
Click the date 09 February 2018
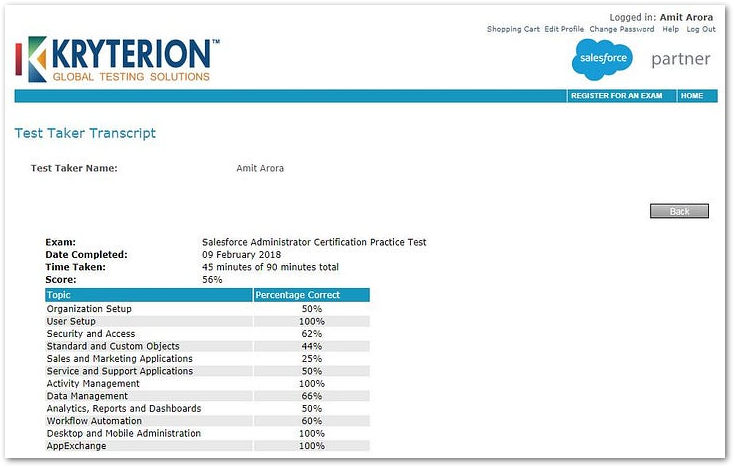(242, 255)
